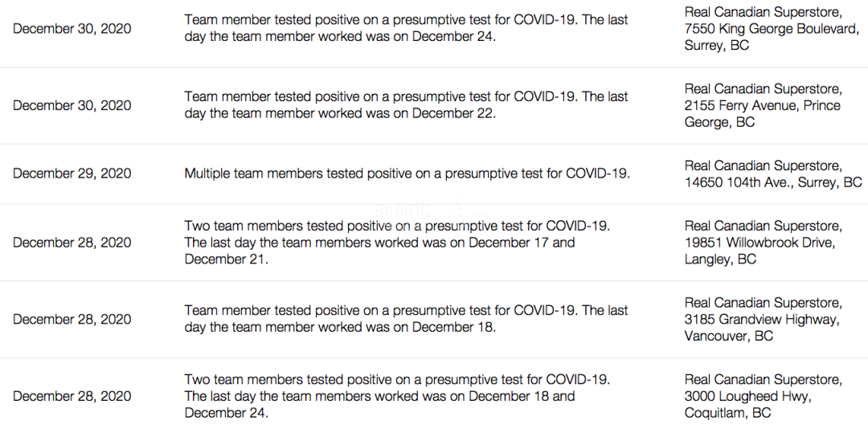Image resolution: width=868 pixels, height=429 pixels.
Task: Click the 'Langley, BC' city text
Action: [720, 259]
